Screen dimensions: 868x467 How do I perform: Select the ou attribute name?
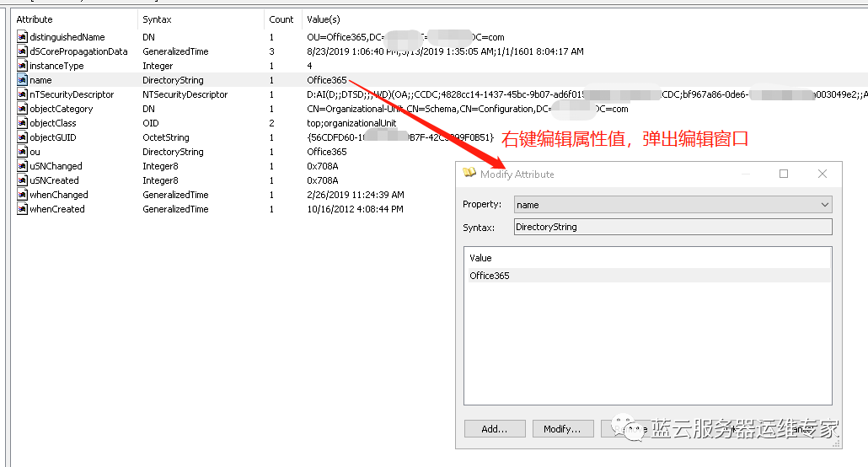35,152
